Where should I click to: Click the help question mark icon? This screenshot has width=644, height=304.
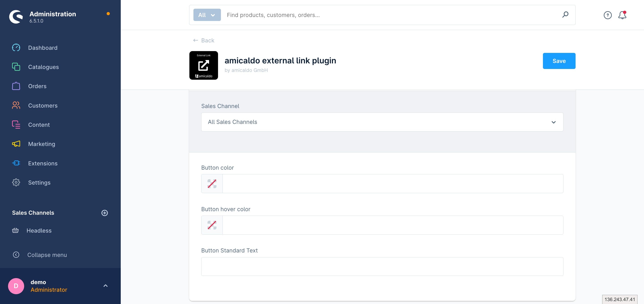point(608,15)
